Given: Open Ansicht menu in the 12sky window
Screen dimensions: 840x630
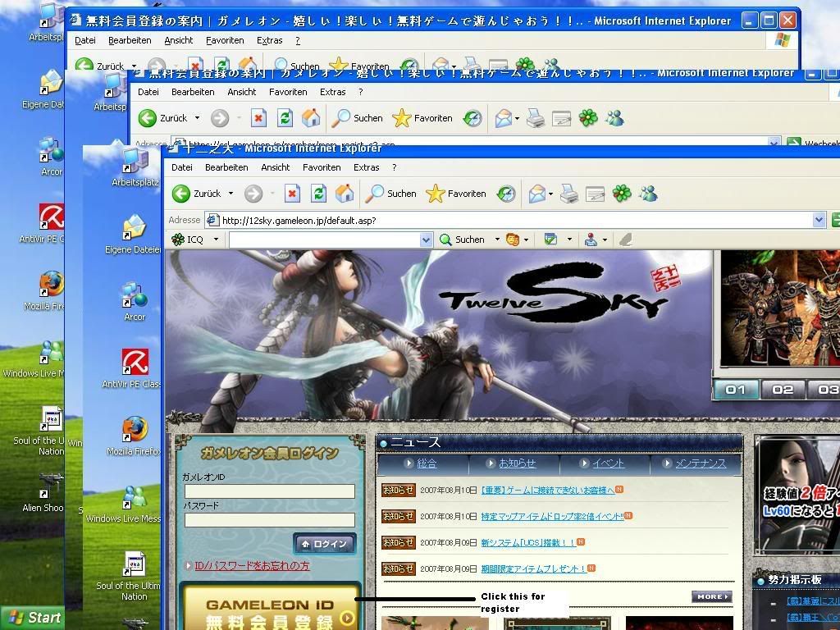Looking at the screenshot, I should click(275, 167).
